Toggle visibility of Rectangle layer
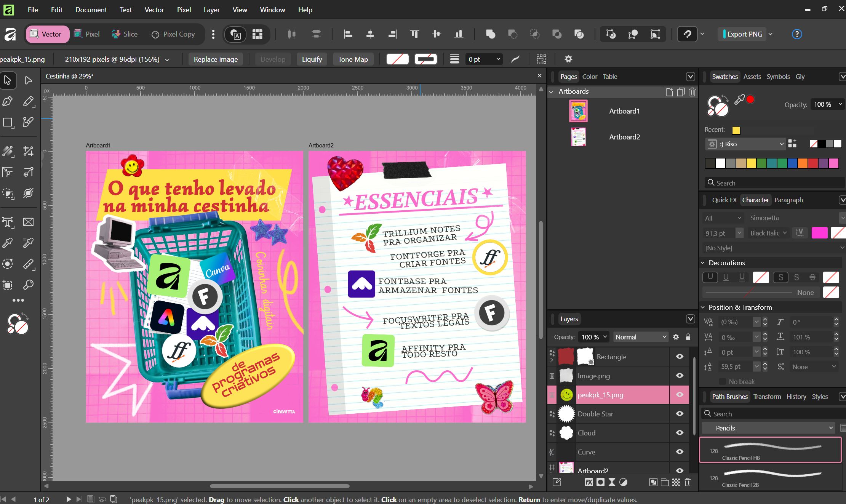Image resolution: width=846 pixels, height=504 pixels. tap(680, 357)
